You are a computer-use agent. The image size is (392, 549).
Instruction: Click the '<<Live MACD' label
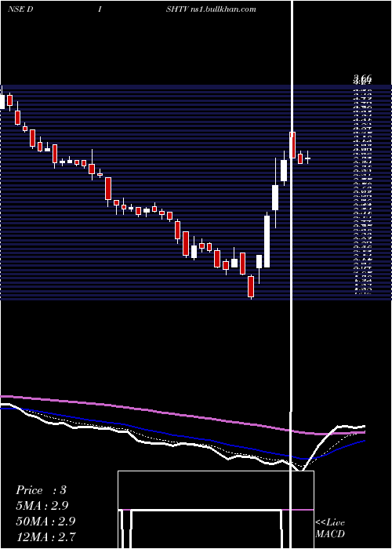click(x=330, y=528)
